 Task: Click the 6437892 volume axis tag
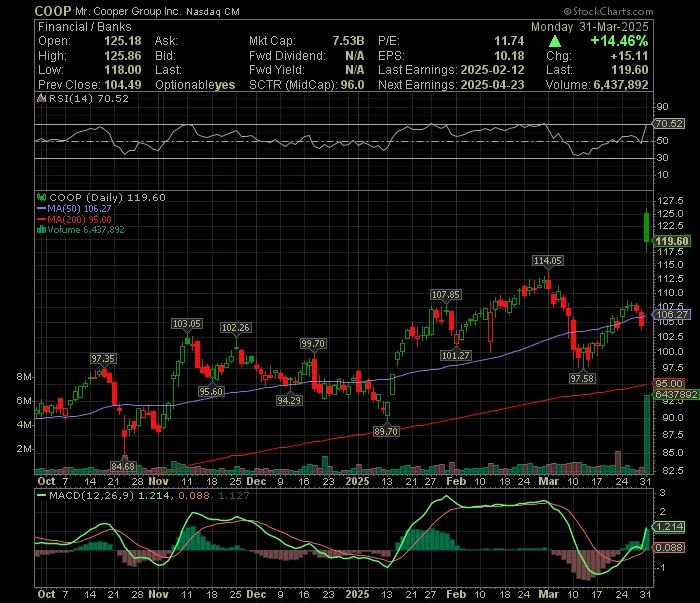[x=676, y=395]
